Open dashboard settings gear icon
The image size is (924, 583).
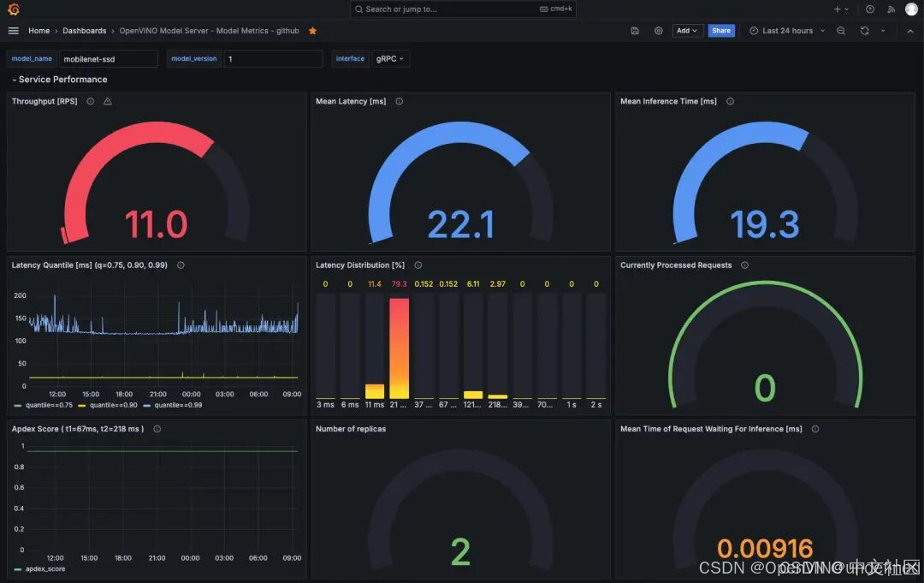(658, 31)
